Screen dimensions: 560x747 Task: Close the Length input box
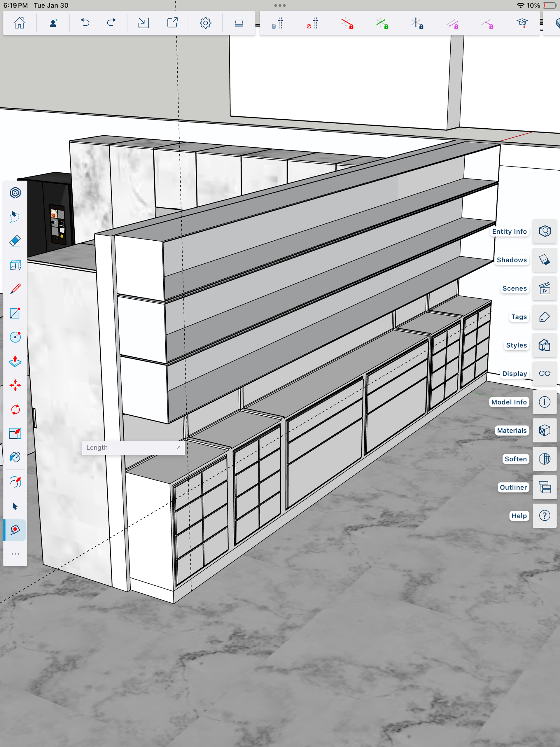pyautogui.click(x=179, y=447)
